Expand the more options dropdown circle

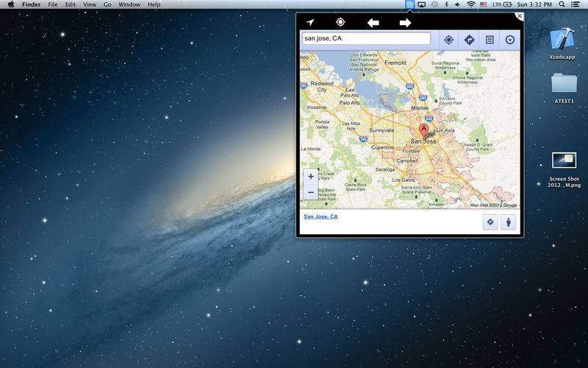509,40
